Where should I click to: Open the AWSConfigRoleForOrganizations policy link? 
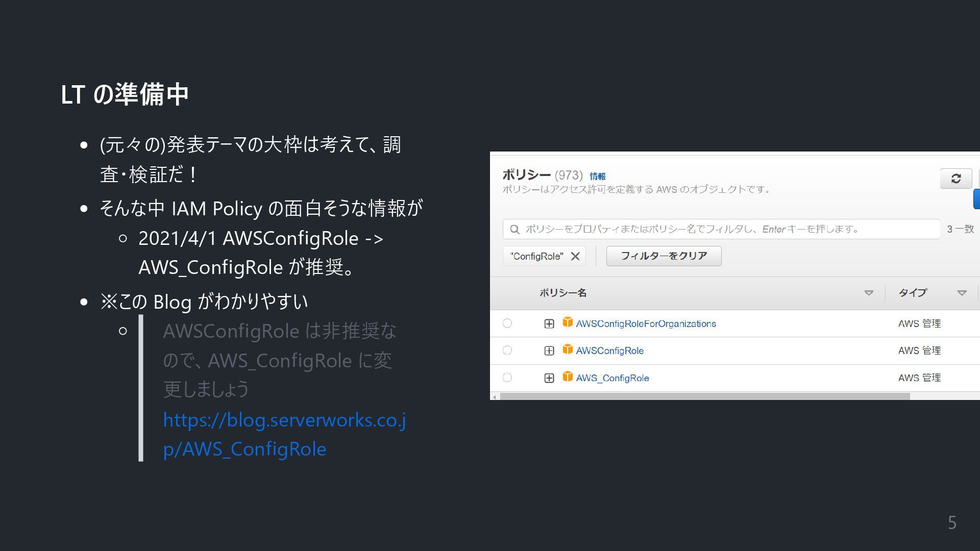tap(646, 323)
